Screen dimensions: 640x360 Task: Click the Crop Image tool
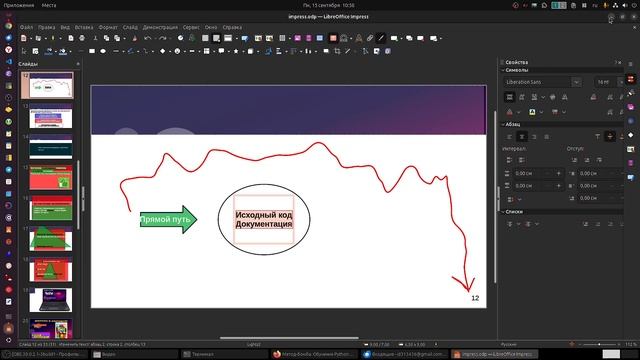tap(337, 51)
